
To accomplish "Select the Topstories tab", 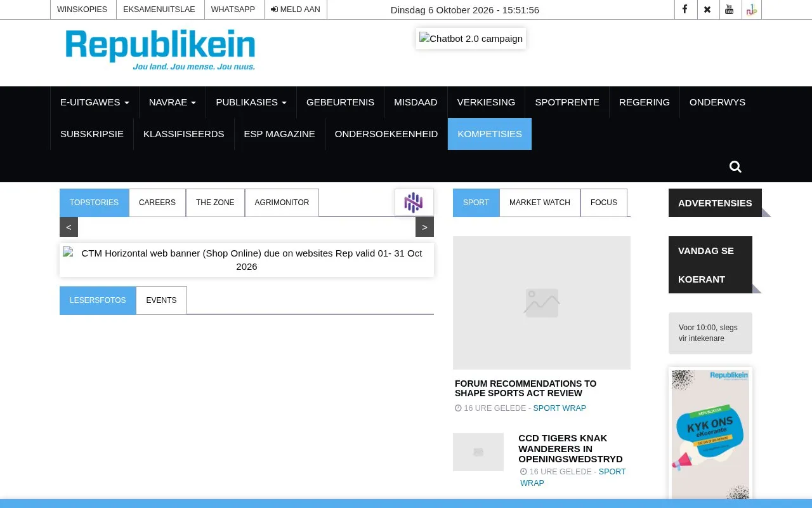I will tap(94, 203).
